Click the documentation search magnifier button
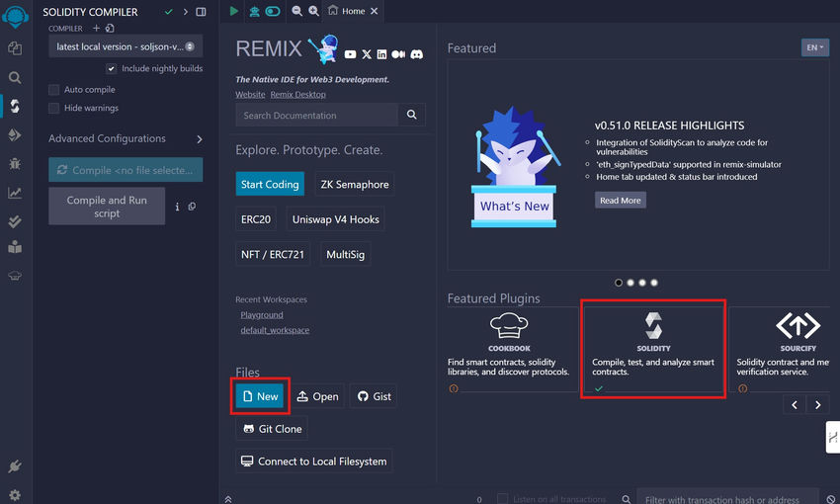The image size is (840, 504). (411, 115)
